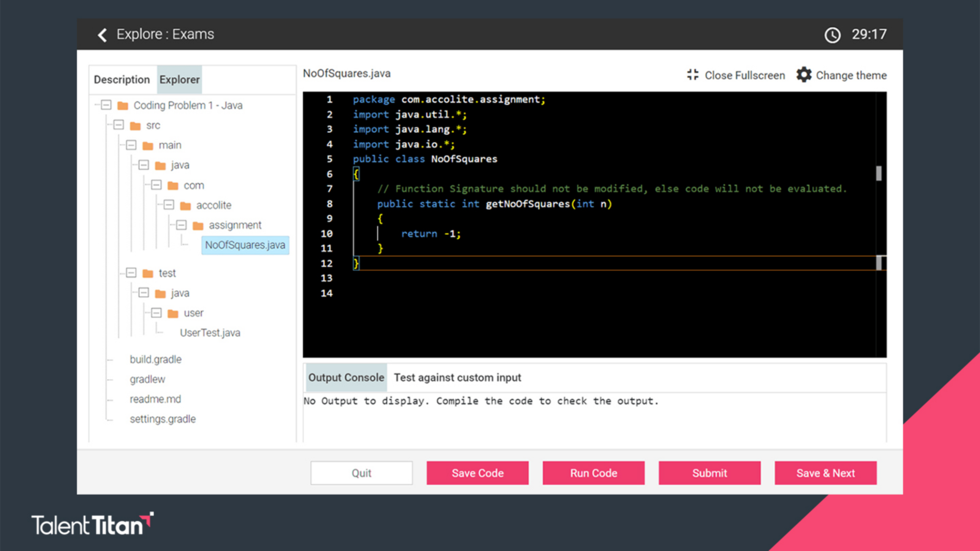Click the main folder icon
The height and width of the screenshot is (551, 980).
(148, 145)
